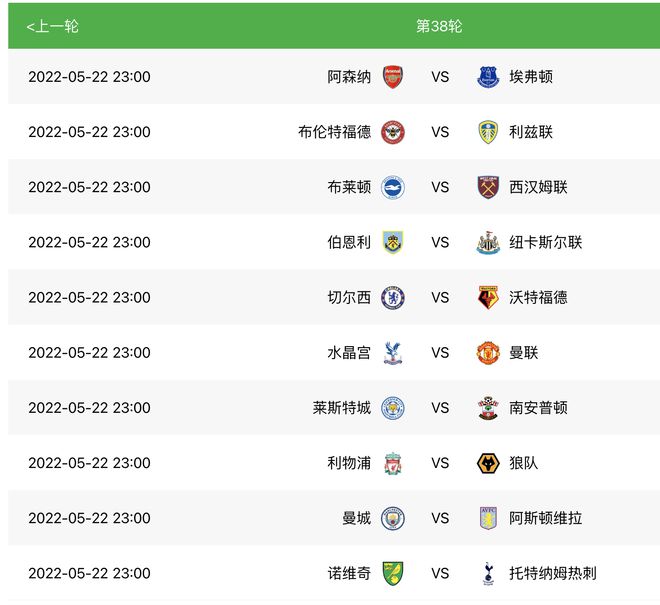The height and width of the screenshot is (605, 660).
Task: Click match time of 诺维奇 fixture
Action: point(89,573)
